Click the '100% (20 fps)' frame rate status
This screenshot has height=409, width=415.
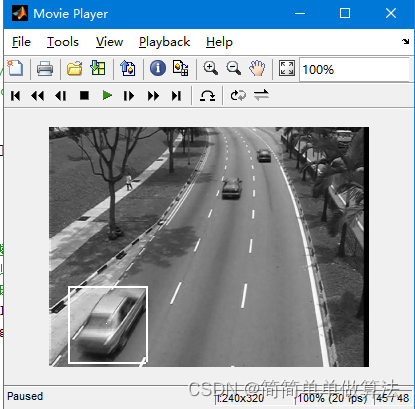tap(332, 398)
